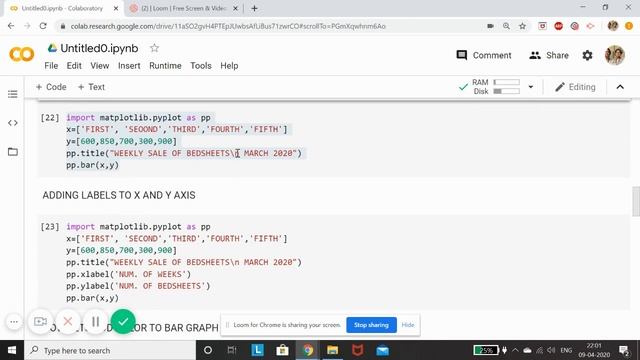Open Cortana circle on the taskbar
This screenshot has width=640, height=360.
[x=208, y=350]
